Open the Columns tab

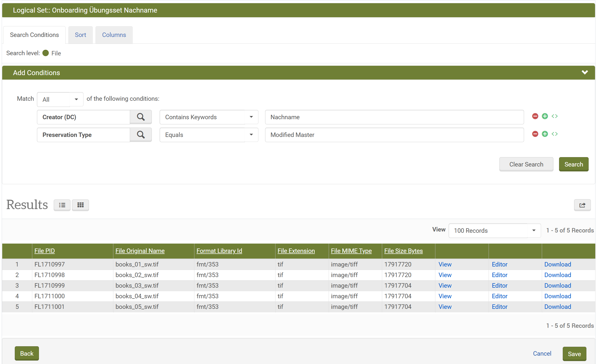click(x=114, y=35)
